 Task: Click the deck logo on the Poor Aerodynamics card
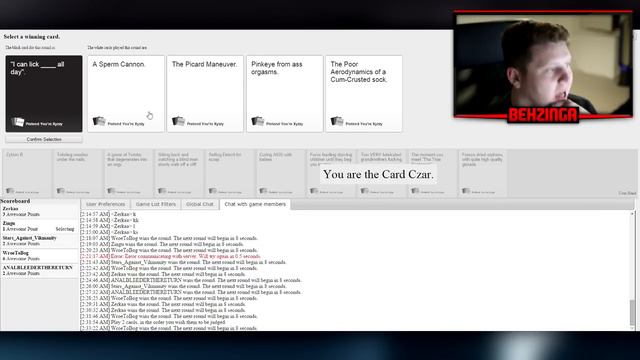click(x=337, y=121)
